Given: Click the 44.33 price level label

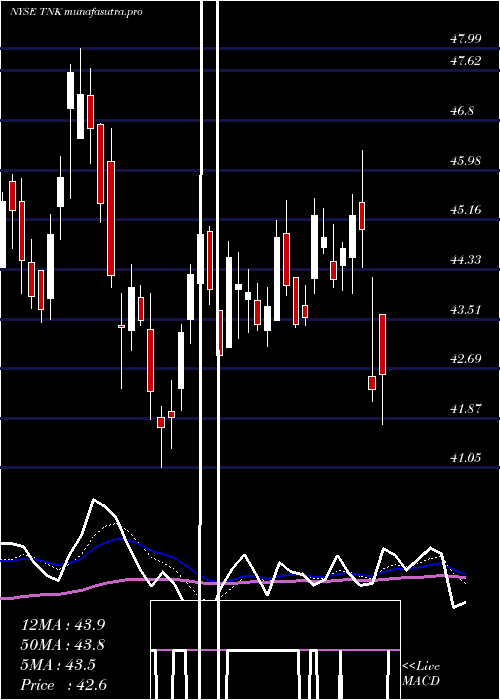Looking at the screenshot, I should click(466, 259).
